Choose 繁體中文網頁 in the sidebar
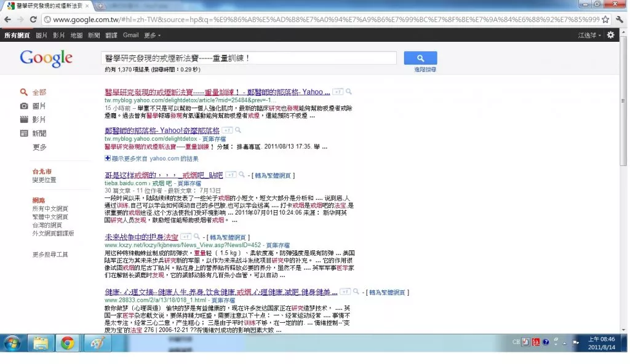Image resolution: width=630 pixels, height=364 pixels. [x=50, y=217]
